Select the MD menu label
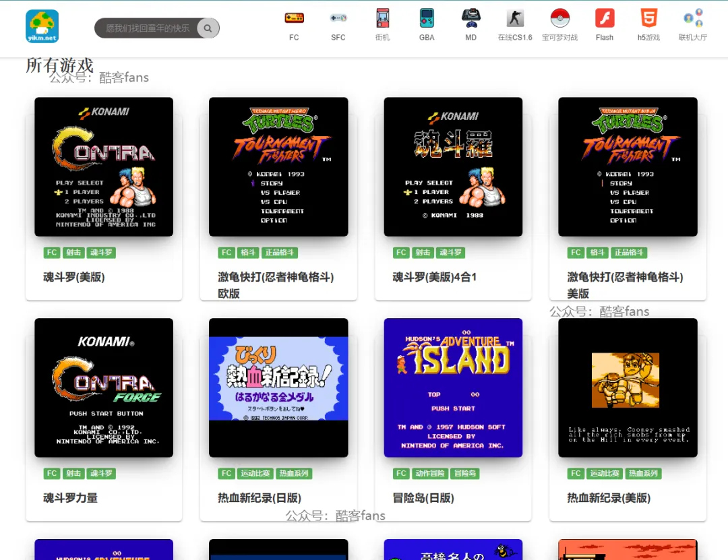Screen dimensions: 728x560 (471, 38)
